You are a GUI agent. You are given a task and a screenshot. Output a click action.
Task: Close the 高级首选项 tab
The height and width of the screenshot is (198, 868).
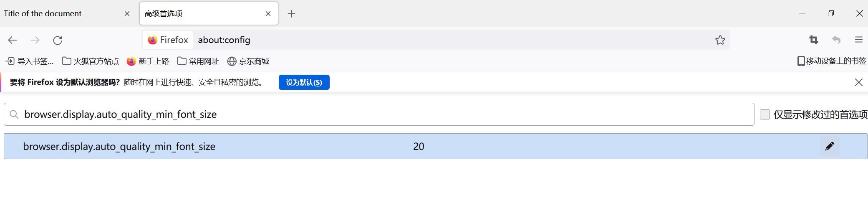[268, 14]
